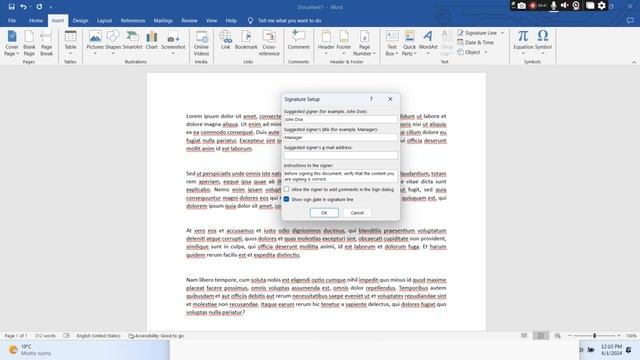Screen dimensions: 640x360
Task: Insert Pictures from ribbon
Action: 95,43
